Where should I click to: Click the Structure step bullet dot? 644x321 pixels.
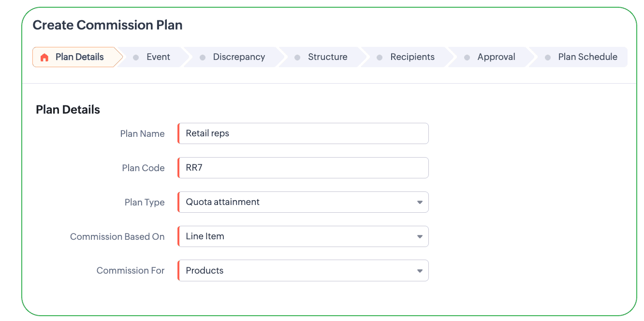(x=297, y=57)
